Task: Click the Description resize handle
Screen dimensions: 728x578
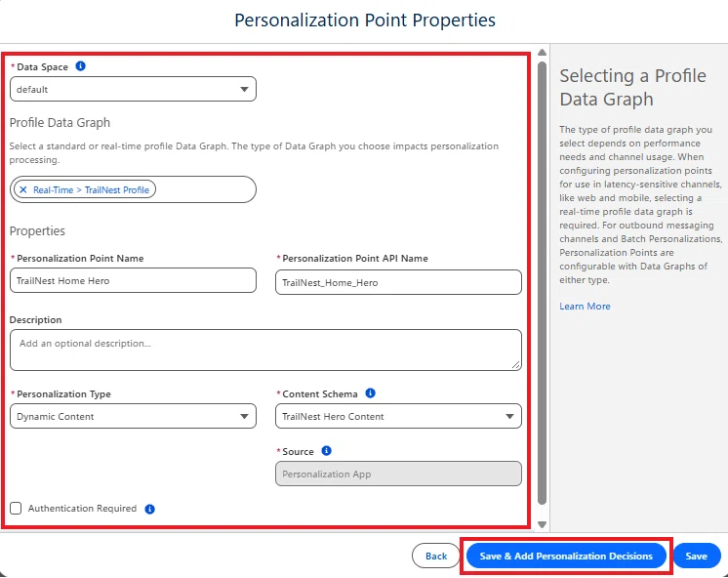Action: (x=516, y=365)
